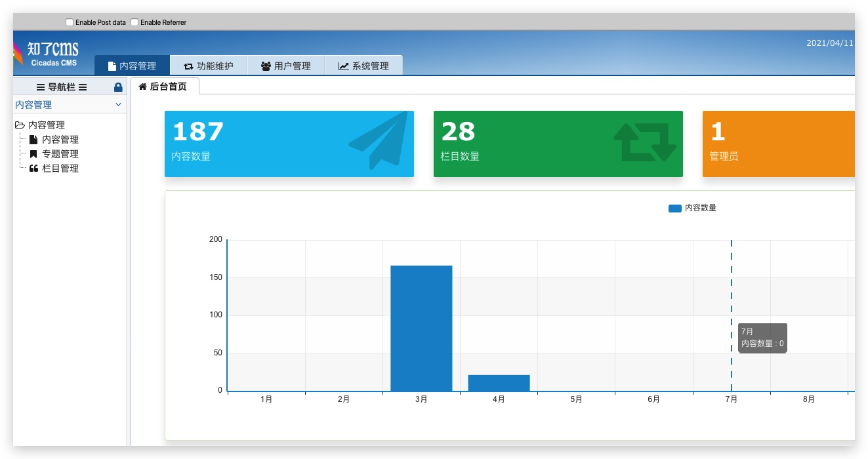
Task: Click the 知了CMS logo
Action: click(x=46, y=54)
